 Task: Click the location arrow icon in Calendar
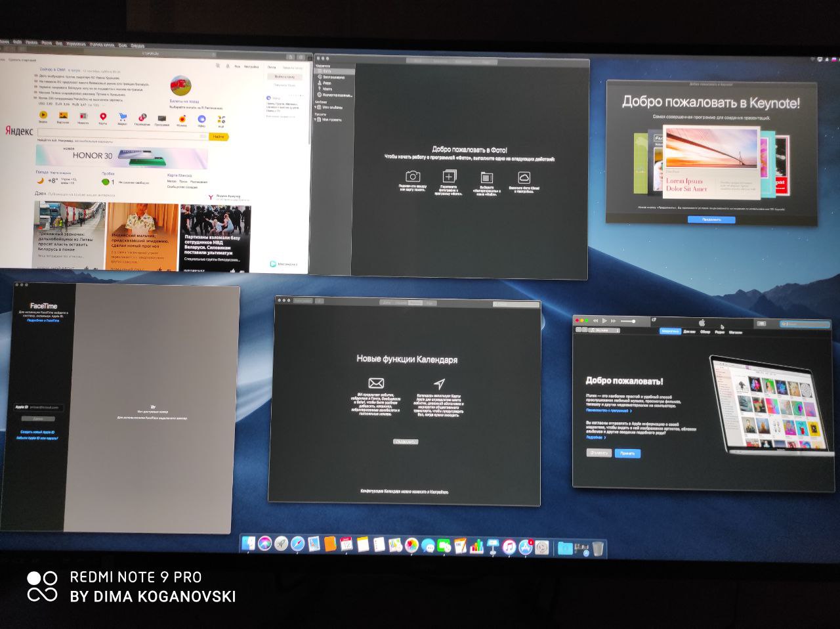439,383
